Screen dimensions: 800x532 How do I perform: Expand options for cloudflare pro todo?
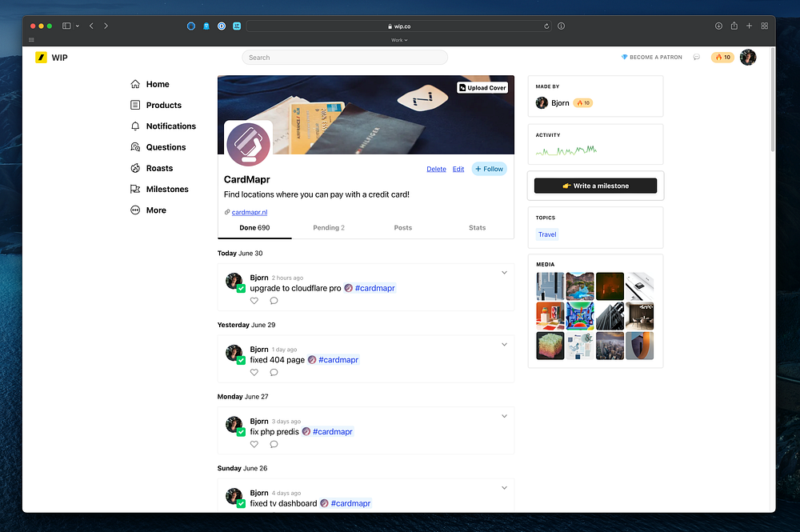coord(504,272)
